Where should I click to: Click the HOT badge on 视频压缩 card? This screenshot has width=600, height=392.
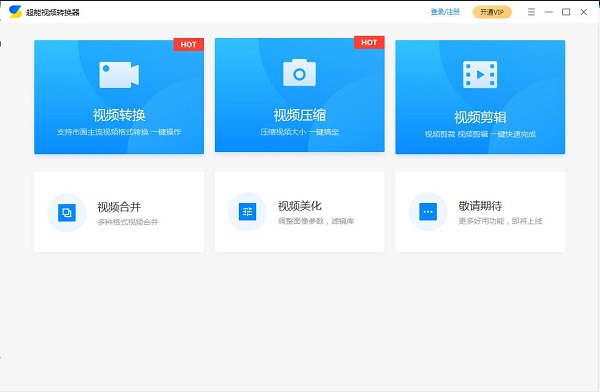[x=369, y=42]
